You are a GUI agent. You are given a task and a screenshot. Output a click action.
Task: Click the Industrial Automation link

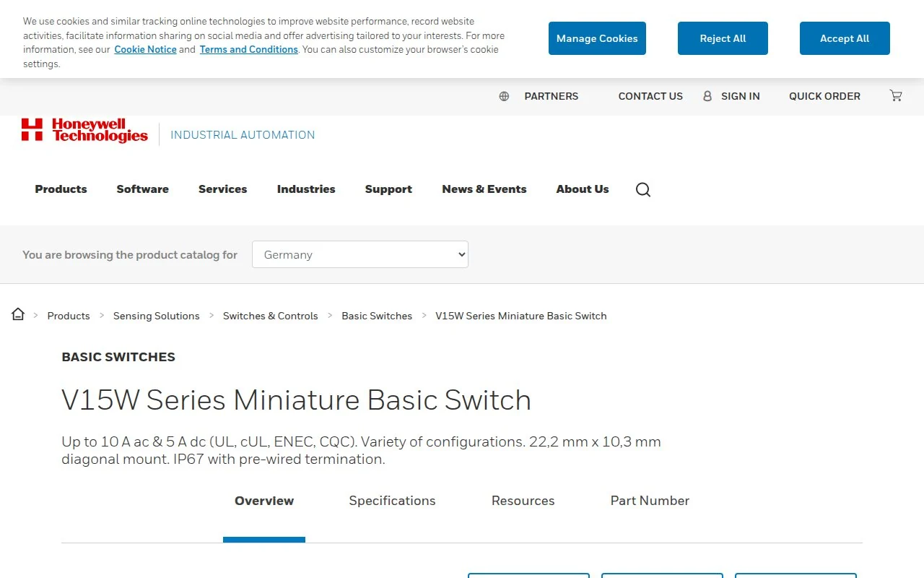(243, 135)
